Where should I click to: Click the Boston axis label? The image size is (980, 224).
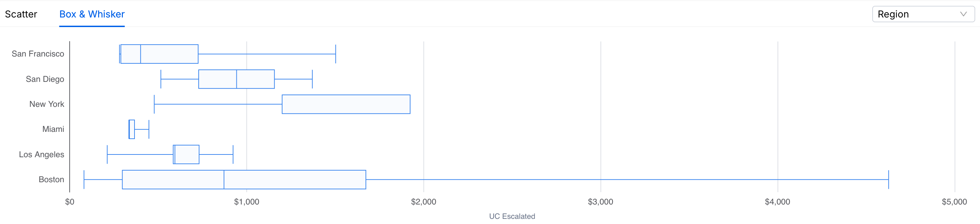[51, 179]
